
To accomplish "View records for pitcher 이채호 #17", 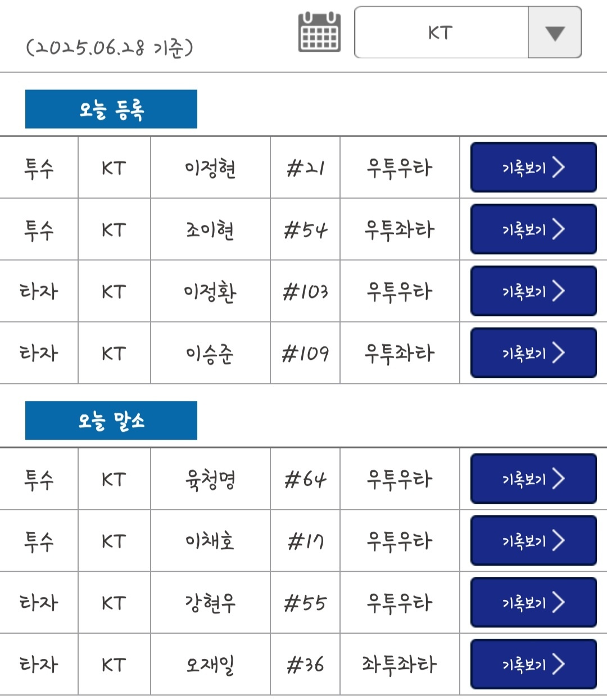I will point(533,541).
